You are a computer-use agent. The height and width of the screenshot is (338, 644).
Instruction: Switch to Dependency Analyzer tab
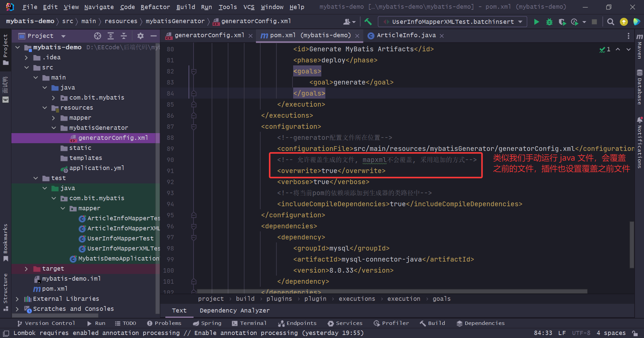(x=234, y=311)
